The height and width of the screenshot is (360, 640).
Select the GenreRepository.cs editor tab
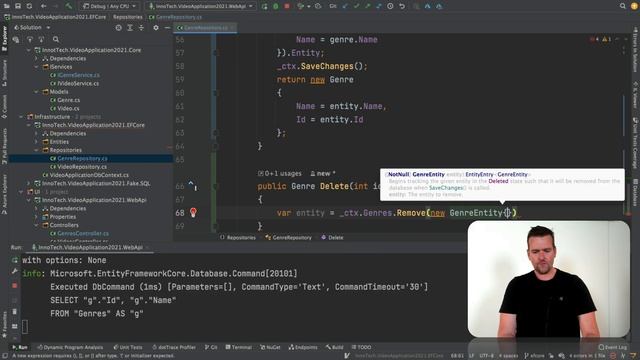coord(205,27)
